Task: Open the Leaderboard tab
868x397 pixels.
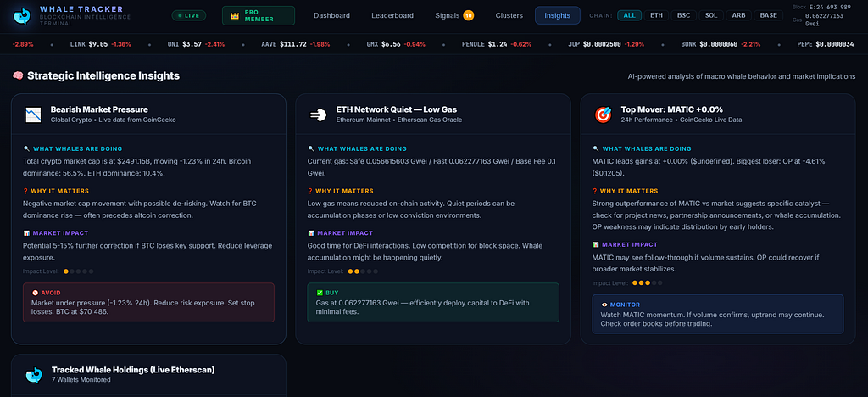Action: click(392, 15)
